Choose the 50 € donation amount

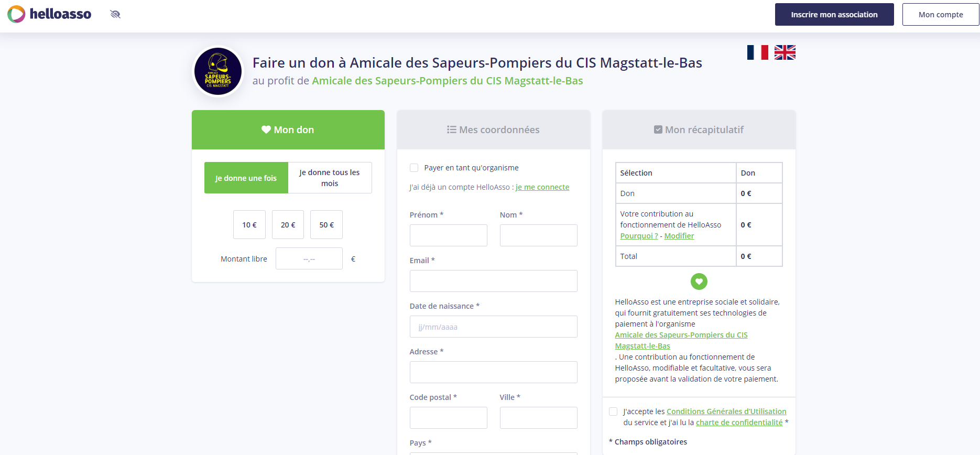click(x=326, y=224)
